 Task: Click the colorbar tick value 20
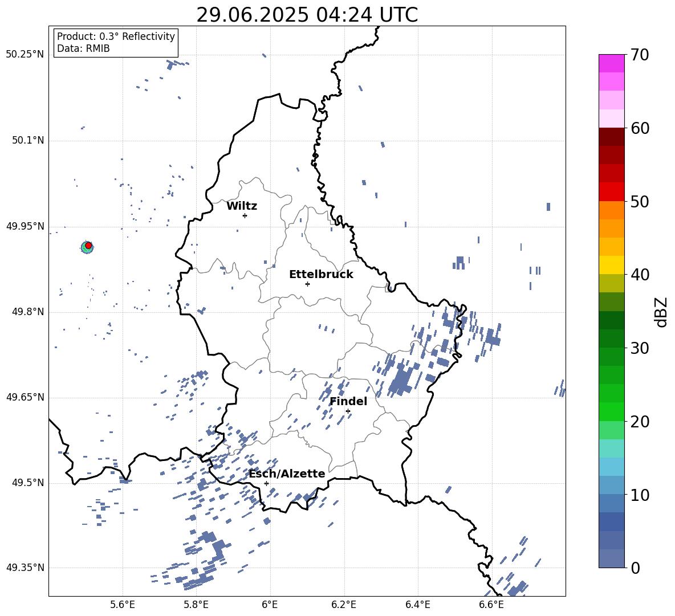point(640,421)
